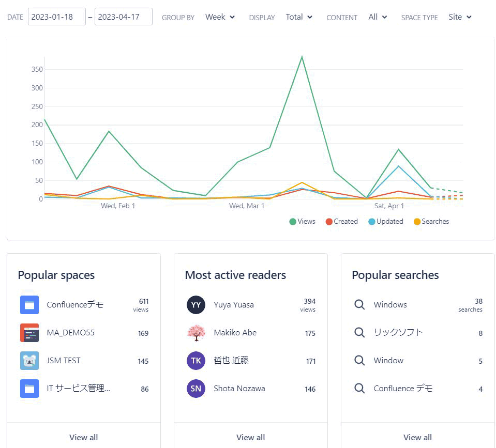Open the Display Total dropdown
This screenshot has width=496, height=448.
click(299, 17)
